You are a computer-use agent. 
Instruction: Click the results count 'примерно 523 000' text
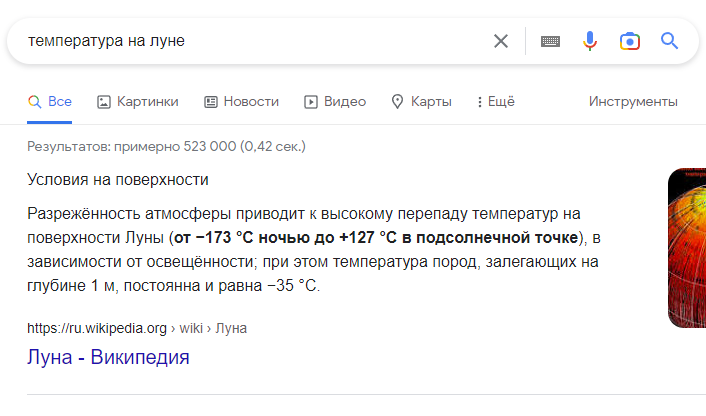[175, 147]
